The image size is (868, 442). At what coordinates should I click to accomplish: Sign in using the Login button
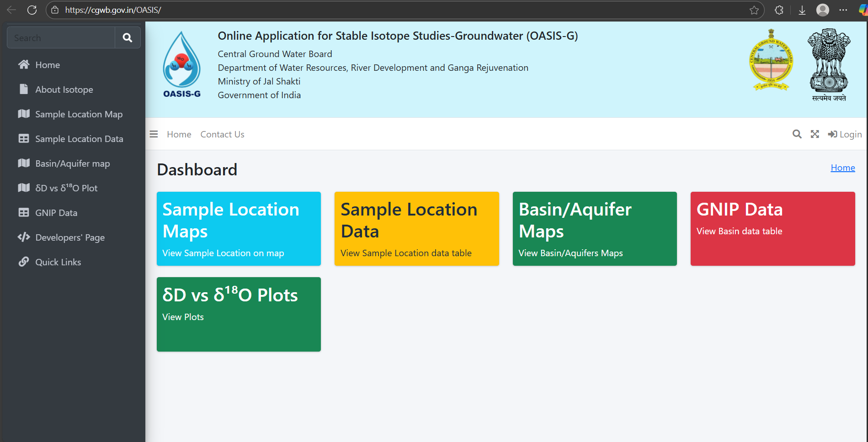[x=844, y=134]
